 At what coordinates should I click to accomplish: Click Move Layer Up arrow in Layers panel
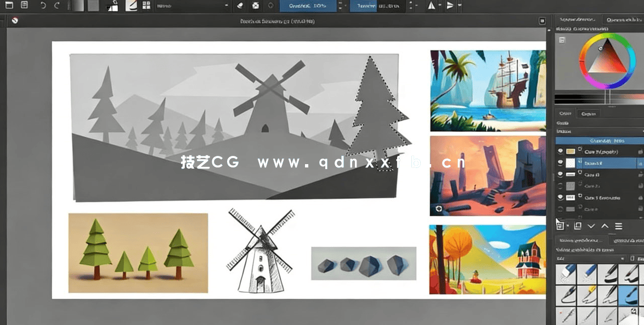pyautogui.click(x=605, y=226)
